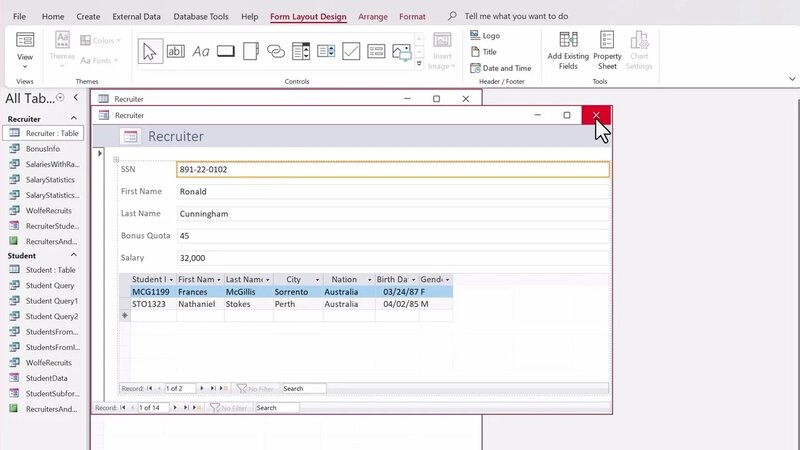Switch to the Home tab

coord(53,16)
